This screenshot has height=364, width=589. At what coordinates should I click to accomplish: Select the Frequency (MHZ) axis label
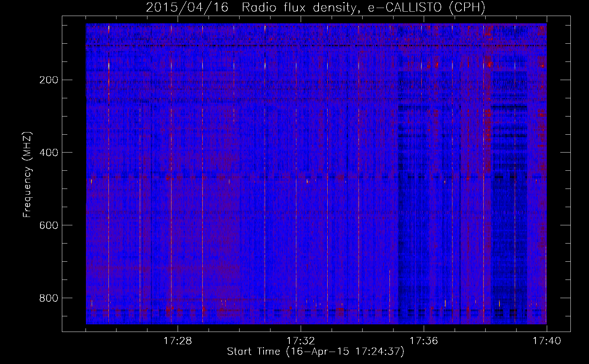[27, 174]
